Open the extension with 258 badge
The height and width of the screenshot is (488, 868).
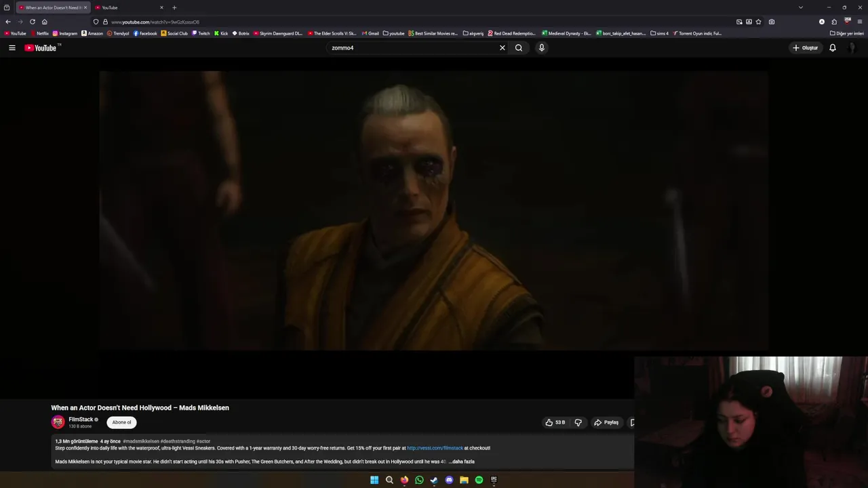[848, 22]
